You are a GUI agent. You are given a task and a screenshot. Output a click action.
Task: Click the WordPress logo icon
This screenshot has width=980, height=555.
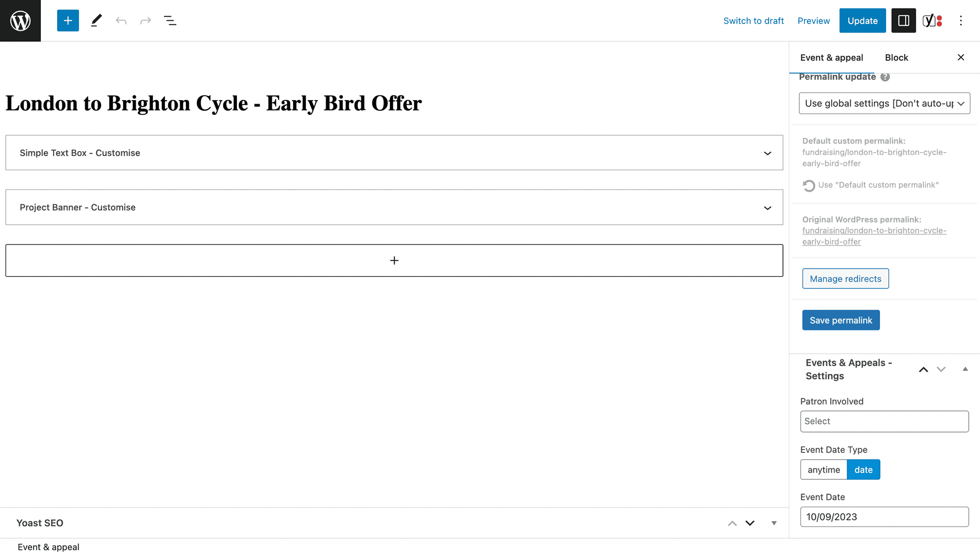(20, 20)
